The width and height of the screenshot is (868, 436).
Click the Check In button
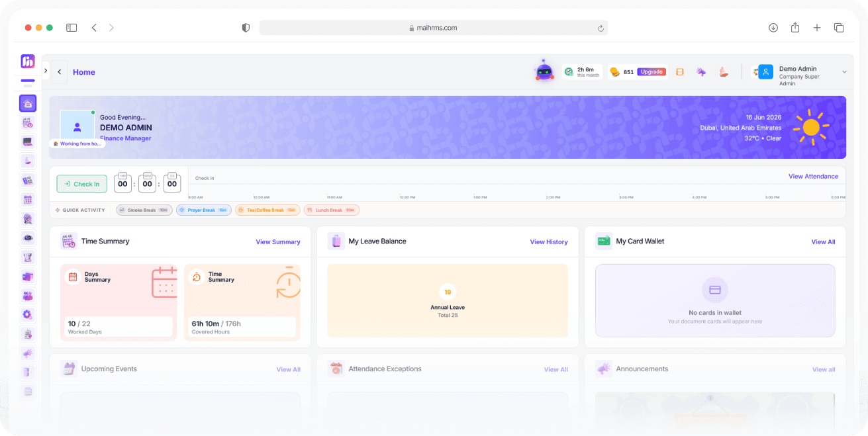click(82, 184)
